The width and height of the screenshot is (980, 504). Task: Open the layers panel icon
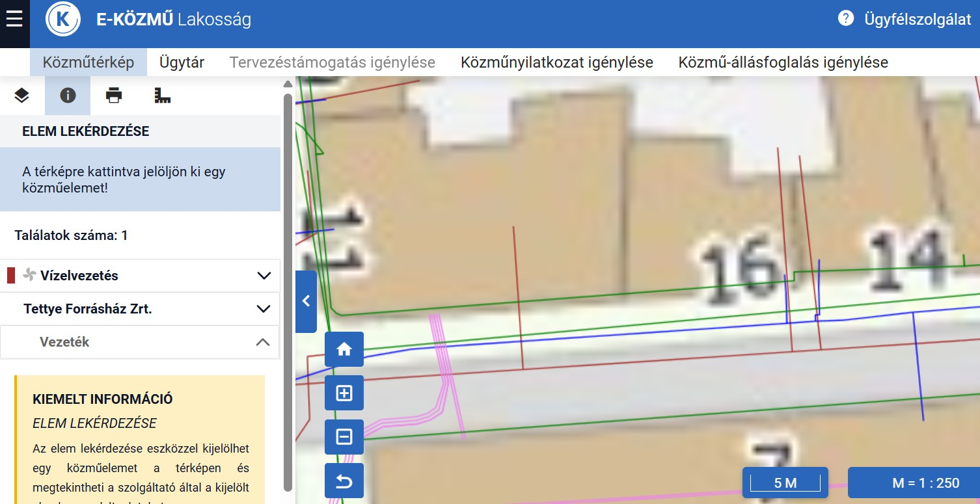pos(21,96)
